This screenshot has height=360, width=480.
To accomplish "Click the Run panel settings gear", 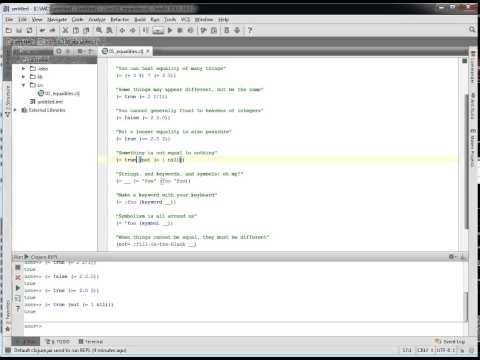I will [451, 257].
